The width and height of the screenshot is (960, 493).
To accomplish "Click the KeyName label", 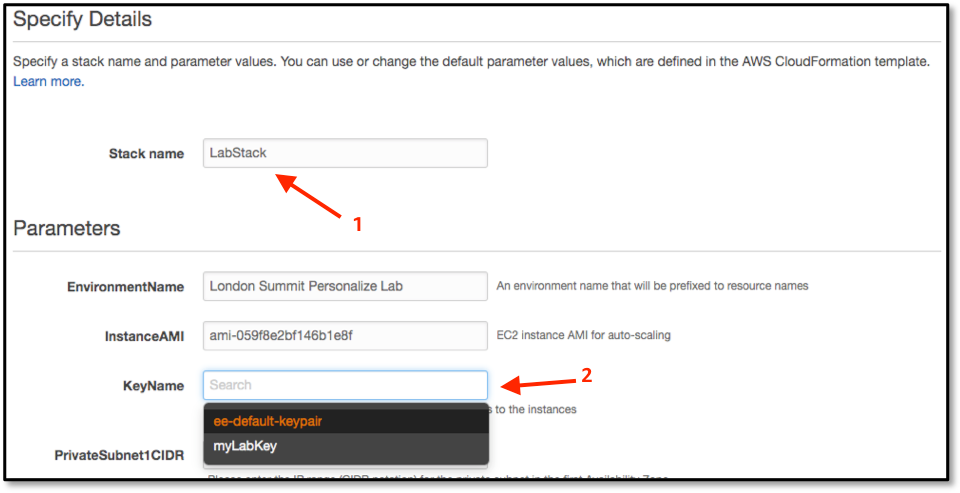I will coord(153,386).
